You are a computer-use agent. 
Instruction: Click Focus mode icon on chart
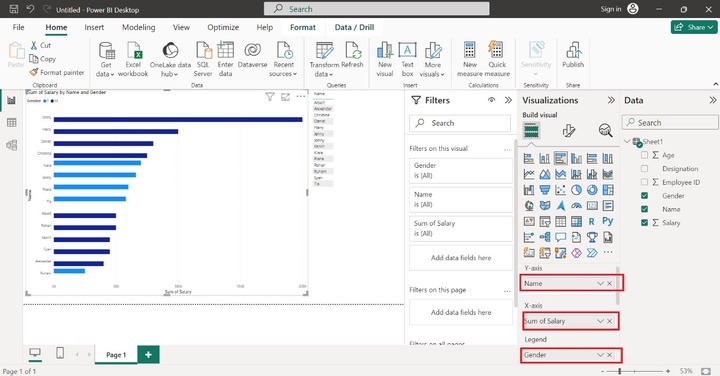286,96
